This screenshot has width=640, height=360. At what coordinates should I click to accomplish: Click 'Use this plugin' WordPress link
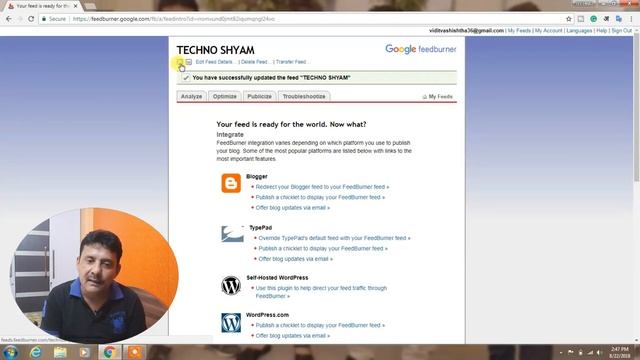pos(321,292)
